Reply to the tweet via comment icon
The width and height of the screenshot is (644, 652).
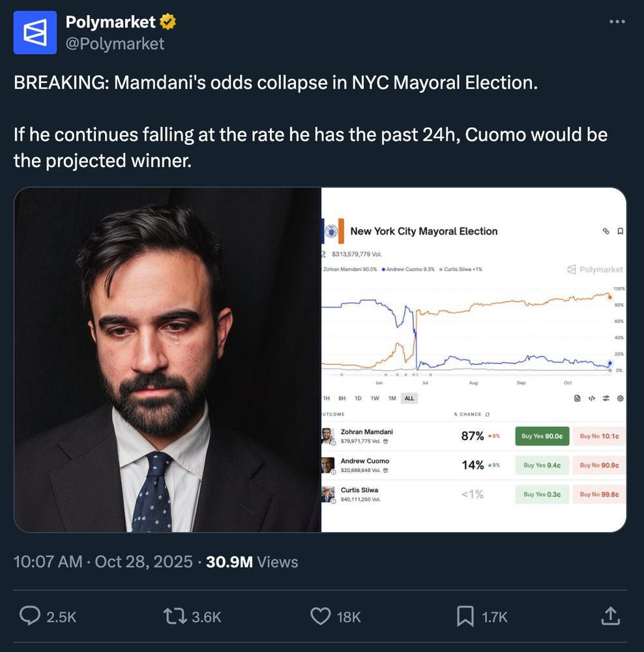tap(30, 616)
